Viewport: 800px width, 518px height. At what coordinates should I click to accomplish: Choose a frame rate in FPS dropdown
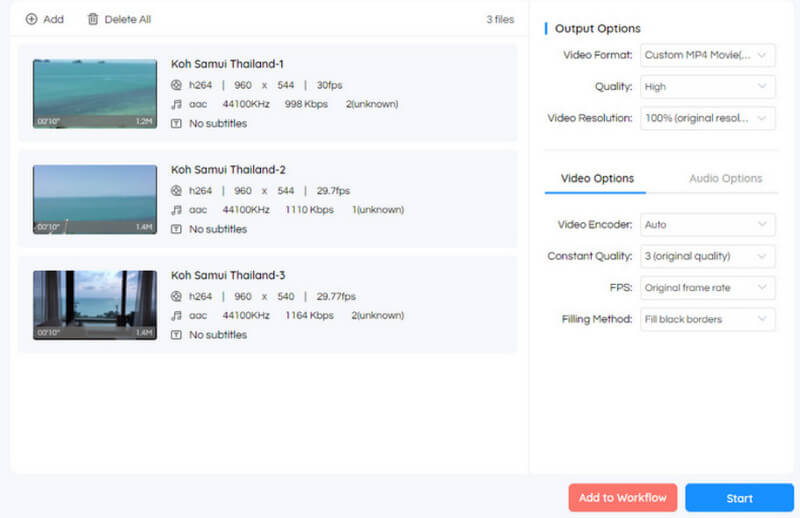[707, 288]
